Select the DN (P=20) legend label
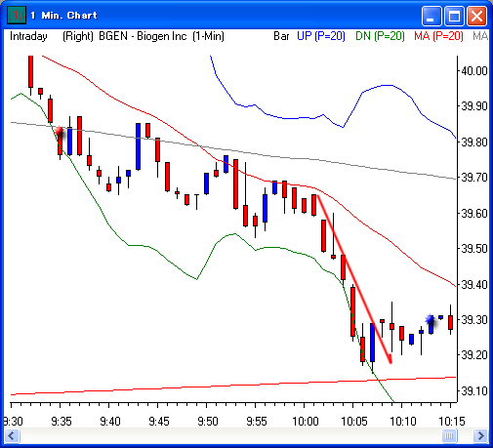 tap(380, 36)
